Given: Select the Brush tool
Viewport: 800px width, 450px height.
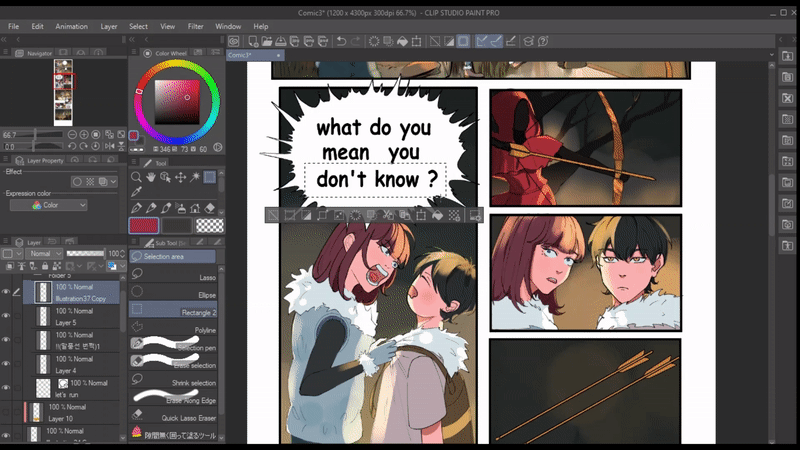Looking at the screenshot, I should 166,208.
